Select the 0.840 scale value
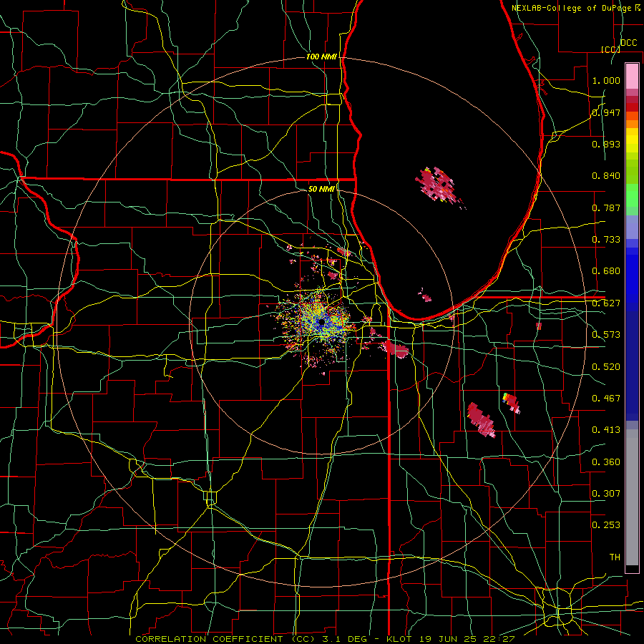The width and height of the screenshot is (644, 644). coord(606,176)
